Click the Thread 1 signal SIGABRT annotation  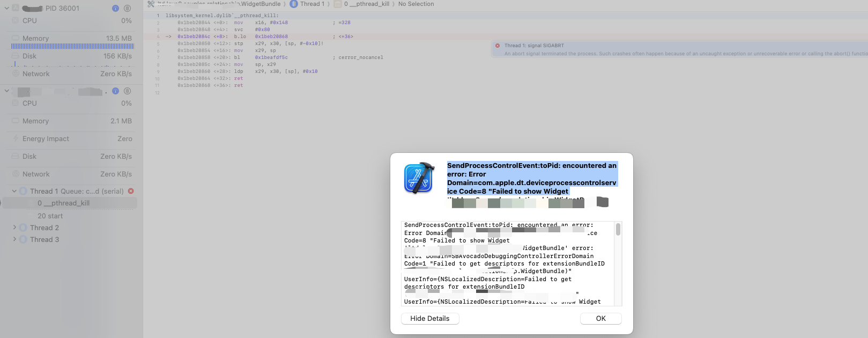680,49
